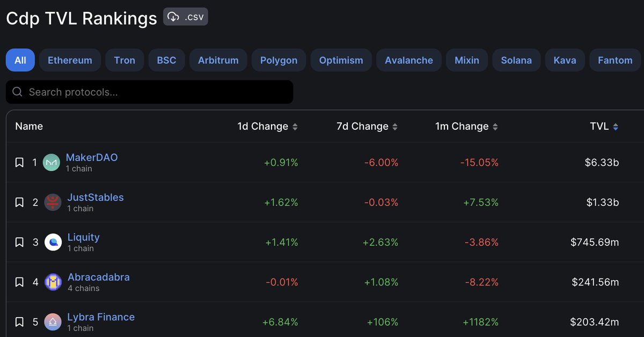Click Lybra Finance 7d change +106%
Screen dimensions: 644x337
click(x=383, y=322)
